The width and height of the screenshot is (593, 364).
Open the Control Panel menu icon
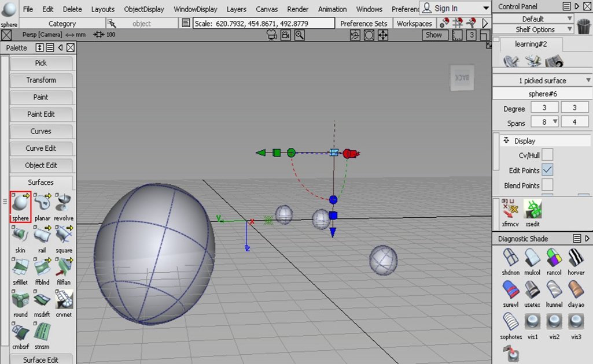pyautogui.click(x=566, y=6)
